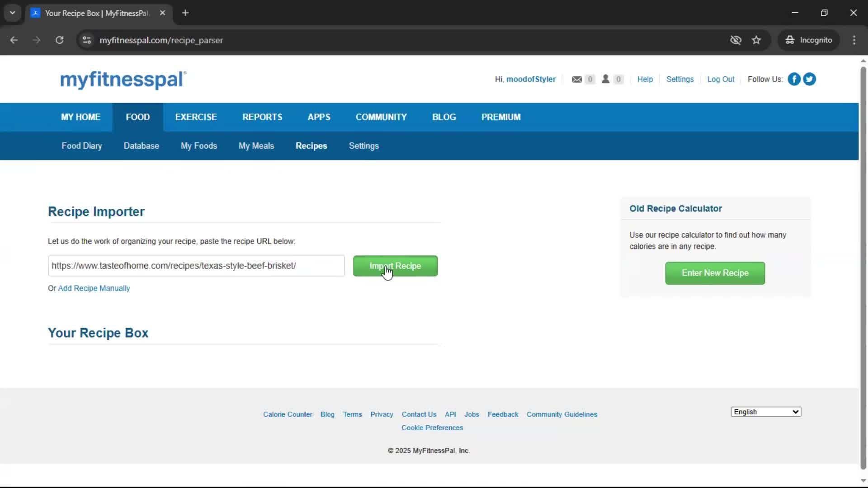This screenshot has width=868, height=488.
Task: Open the Contact Us footer link
Action: (x=419, y=414)
